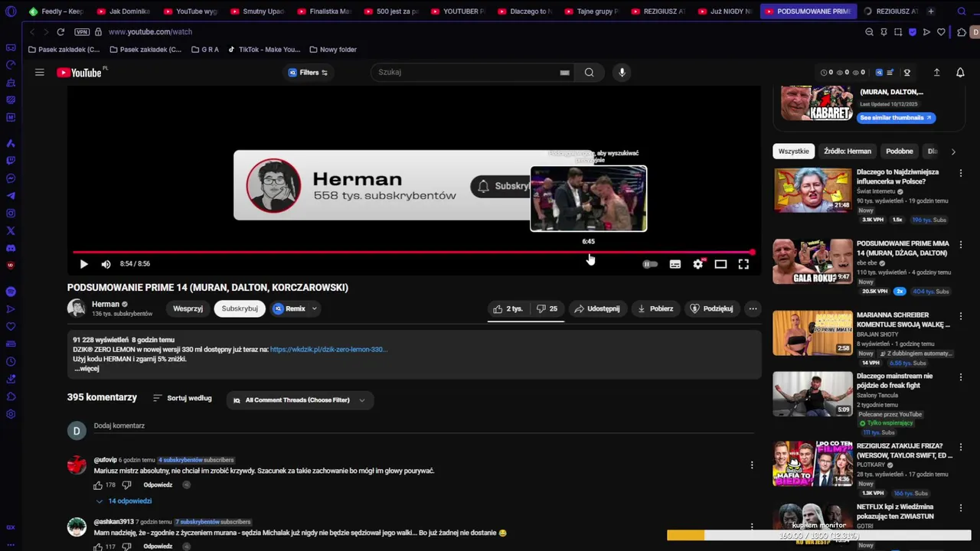The image size is (980, 551).
Task: Open the Remix dropdown arrow
Action: point(314,308)
